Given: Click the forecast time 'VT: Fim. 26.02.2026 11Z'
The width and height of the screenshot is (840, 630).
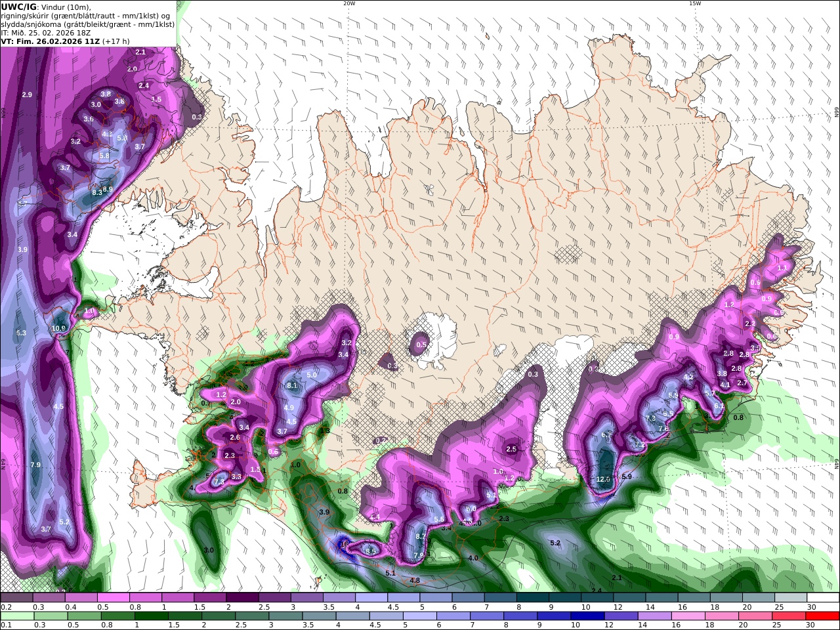Looking at the screenshot, I should click(x=50, y=41).
